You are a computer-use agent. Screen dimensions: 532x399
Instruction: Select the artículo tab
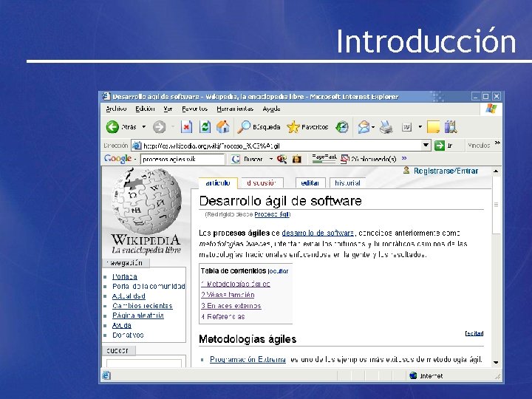[x=218, y=183]
